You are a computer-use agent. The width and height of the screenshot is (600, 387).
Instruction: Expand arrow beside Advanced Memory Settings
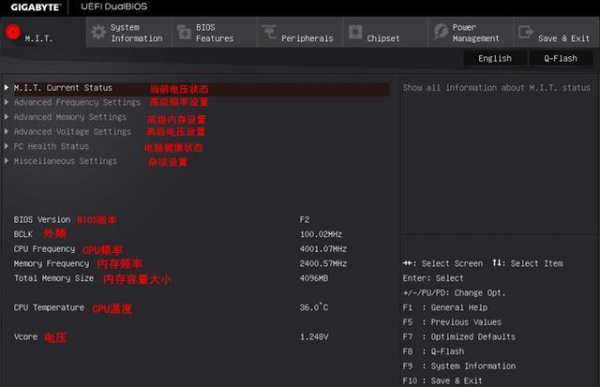[7, 117]
